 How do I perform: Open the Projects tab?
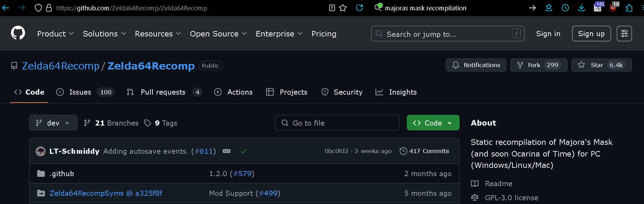pos(287,92)
